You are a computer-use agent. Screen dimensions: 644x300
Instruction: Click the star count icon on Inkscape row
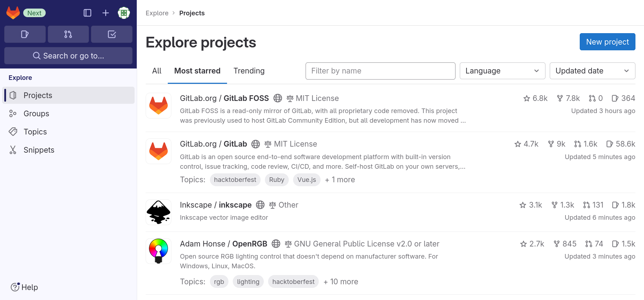pyautogui.click(x=523, y=205)
